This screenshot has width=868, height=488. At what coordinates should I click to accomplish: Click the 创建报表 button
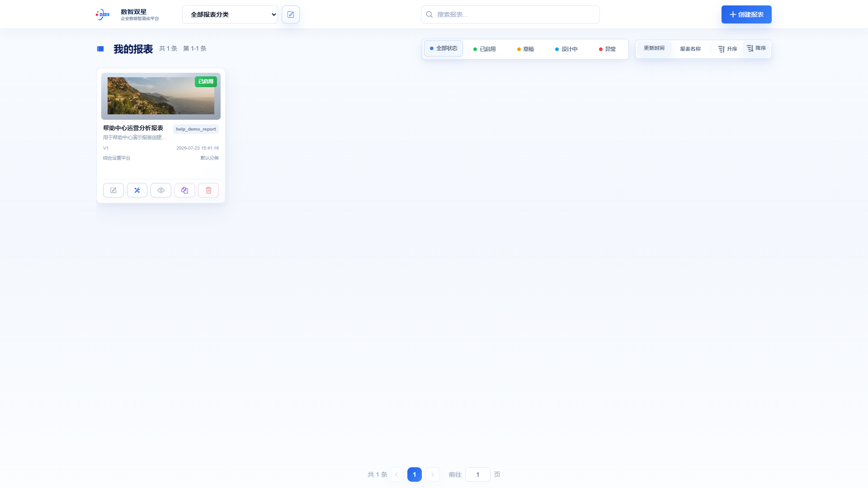[746, 14]
